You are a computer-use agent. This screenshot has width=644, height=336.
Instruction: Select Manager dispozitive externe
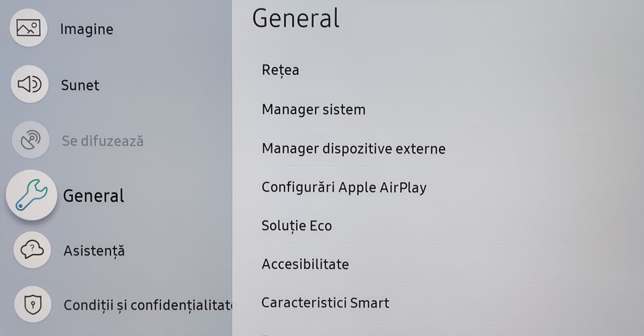439,149
